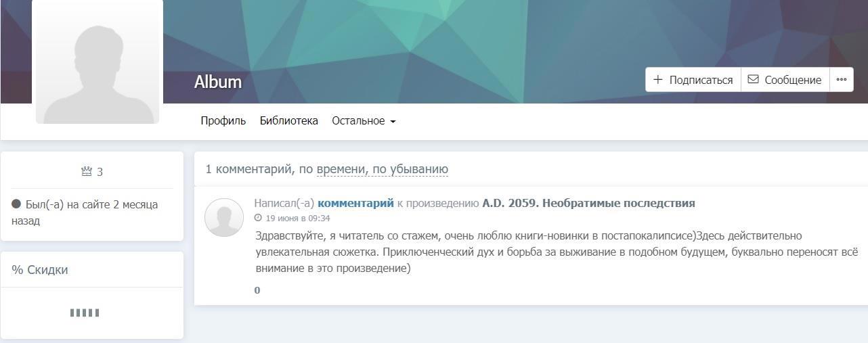Click the "19 июня в 09:34" timestamp
Screen dimensions: 868x343
point(298,219)
